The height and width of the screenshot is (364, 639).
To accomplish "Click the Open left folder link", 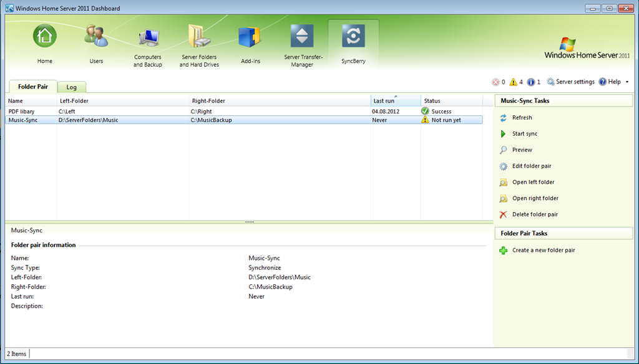I will tap(534, 183).
